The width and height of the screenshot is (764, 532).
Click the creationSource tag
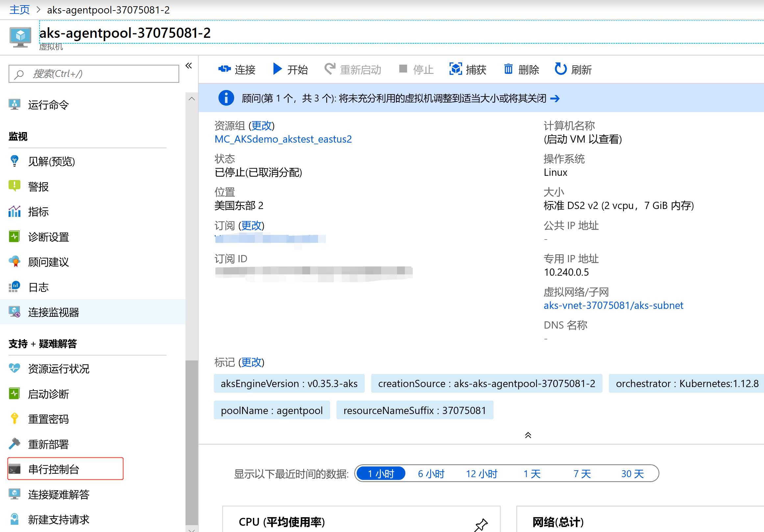tap(486, 383)
